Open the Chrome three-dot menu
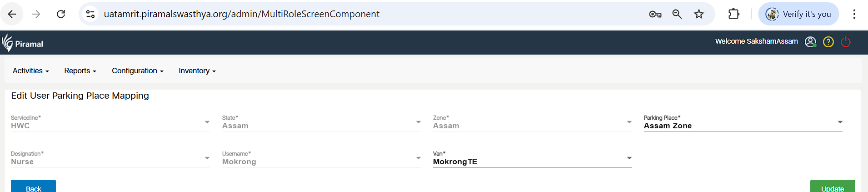This screenshot has width=868, height=192. click(x=854, y=14)
